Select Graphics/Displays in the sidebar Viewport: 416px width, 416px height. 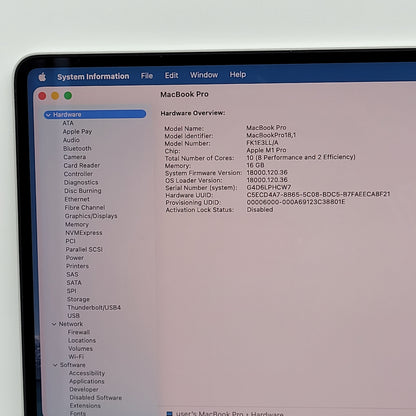(x=91, y=216)
